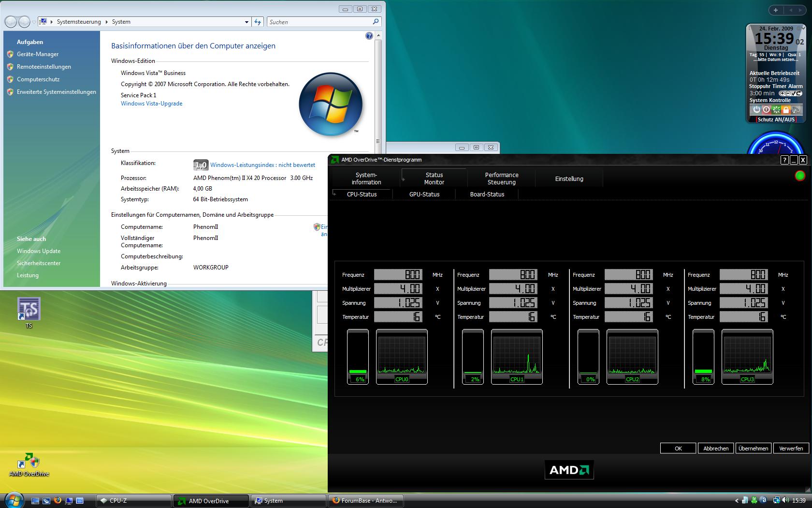Viewport: 812px width, 508px height.
Task: Open Geräte-Manager in the Aufgaben pane
Action: click(38, 54)
